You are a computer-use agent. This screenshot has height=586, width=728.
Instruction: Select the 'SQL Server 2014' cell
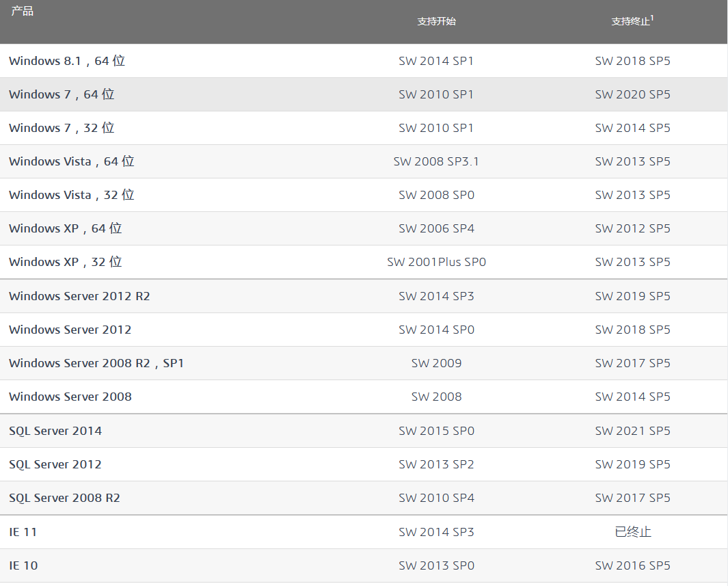coord(55,431)
